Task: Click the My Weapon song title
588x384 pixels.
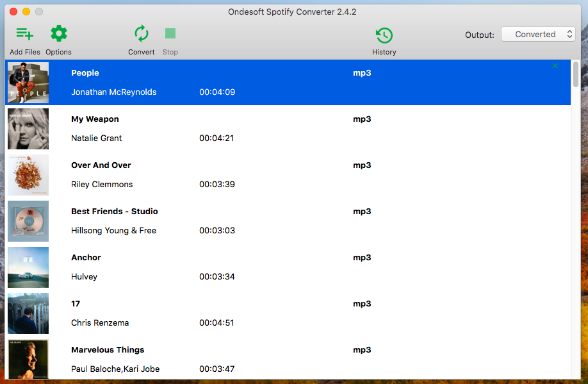Action: pyautogui.click(x=95, y=119)
